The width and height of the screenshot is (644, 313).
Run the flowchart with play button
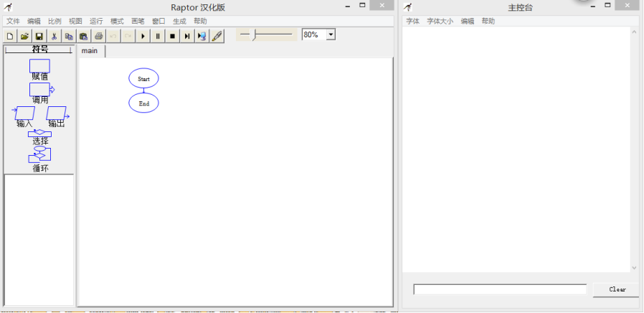[143, 36]
